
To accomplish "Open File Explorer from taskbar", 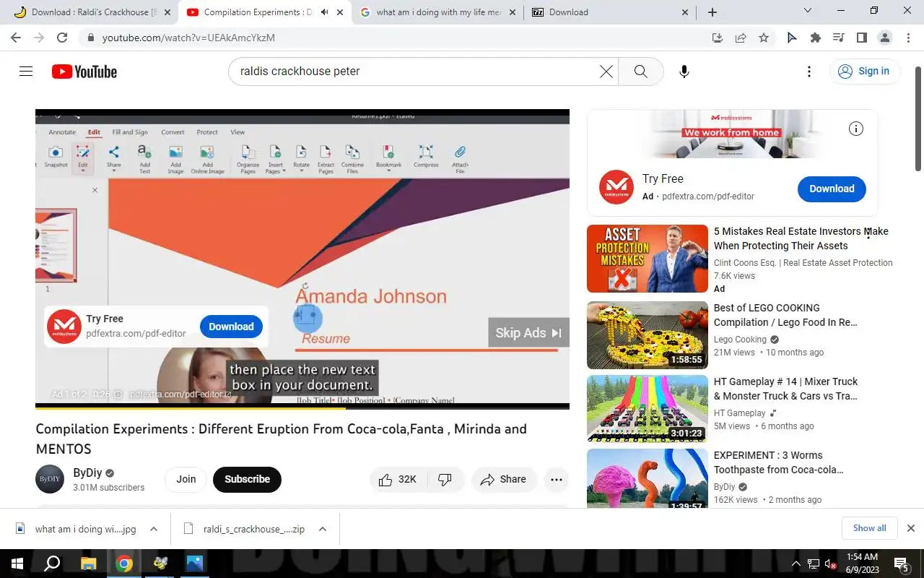I will (x=88, y=564).
